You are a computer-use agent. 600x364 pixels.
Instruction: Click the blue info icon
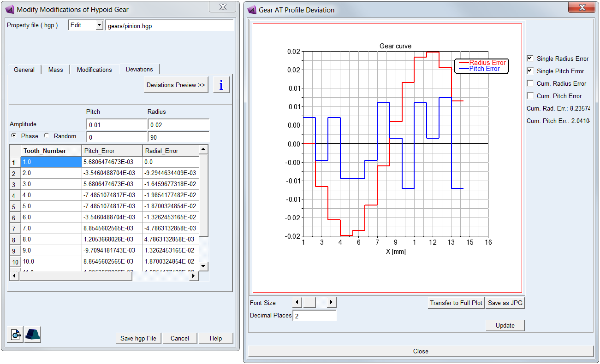[x=221, y=85]
